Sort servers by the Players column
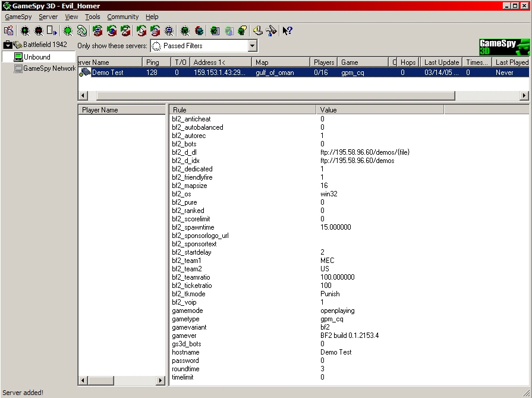The height and width of the screenshot is (398, 532). [324, 62]
